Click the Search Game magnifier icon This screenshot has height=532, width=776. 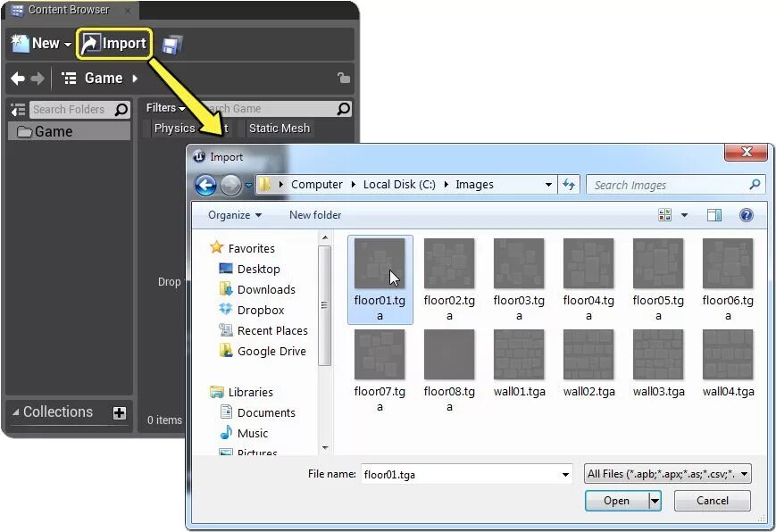tap(344, 109)
